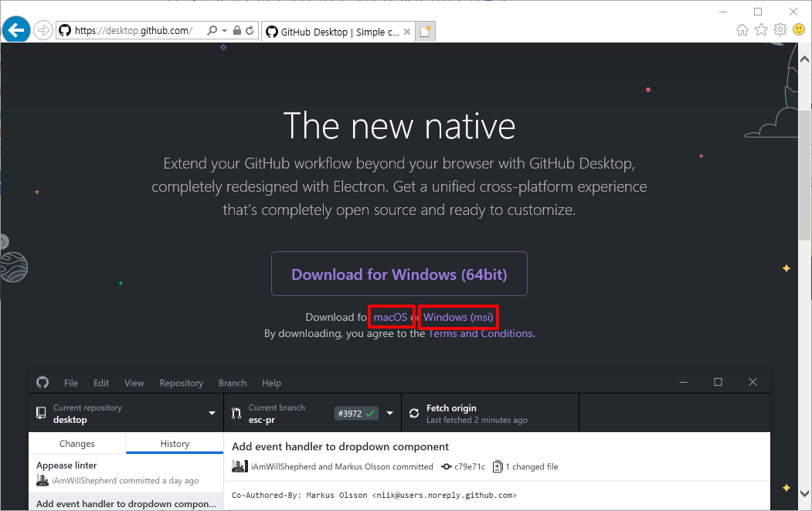Click the GitHub favicon in address bar
Screen dimensions: 812x511
65,31
